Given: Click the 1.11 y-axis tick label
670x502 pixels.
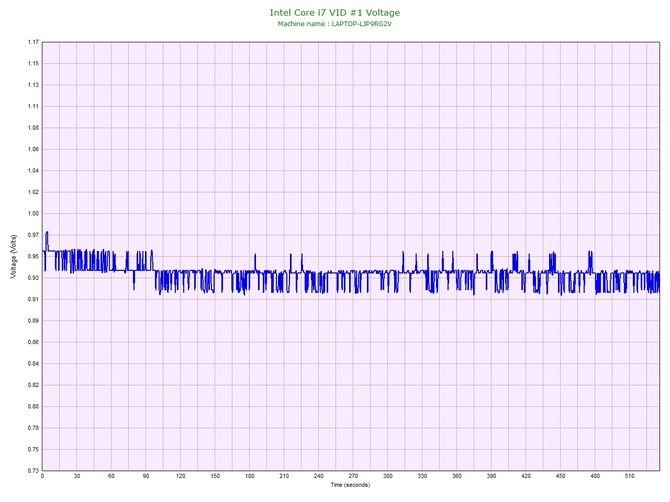Looking at the screenshot, I should pos(33,106).
